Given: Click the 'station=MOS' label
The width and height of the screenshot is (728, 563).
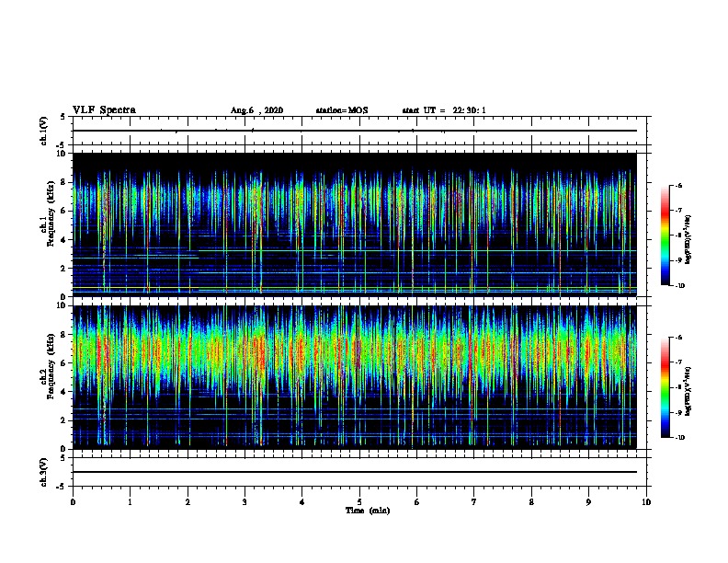Looking at the screenshot, I should 342,110.
